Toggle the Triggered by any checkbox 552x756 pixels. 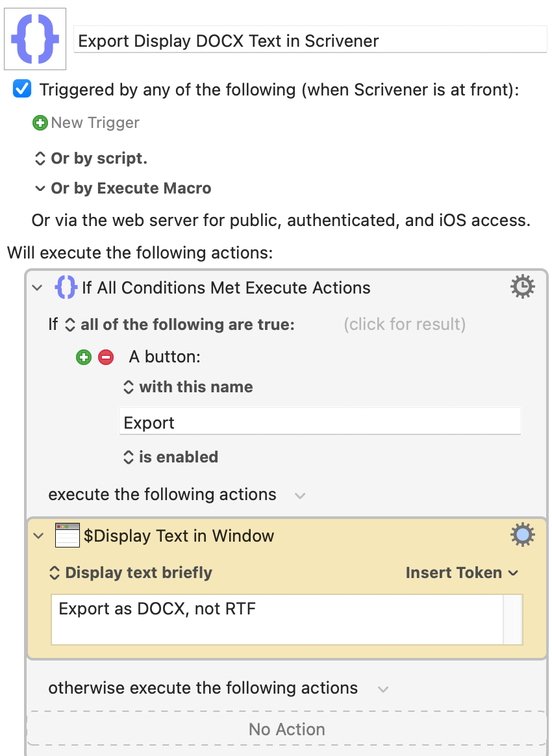(x=22, y=89)
